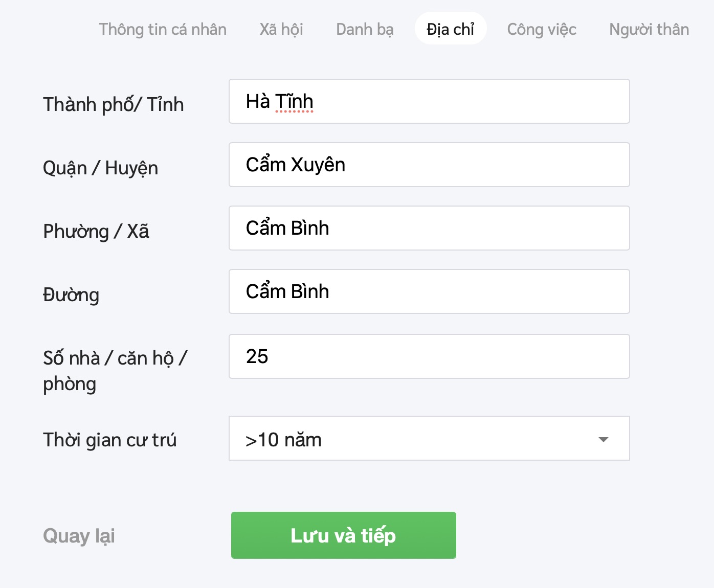714x588 pixels.
Task: Click the house number field showing 25
Action: click(429, 356)
